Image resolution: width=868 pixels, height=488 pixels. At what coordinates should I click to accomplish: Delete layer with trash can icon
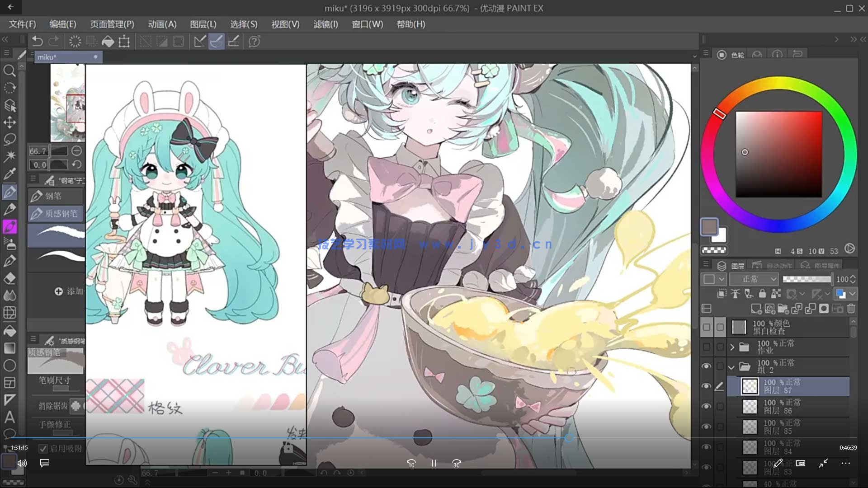click(x=851, y=309)
